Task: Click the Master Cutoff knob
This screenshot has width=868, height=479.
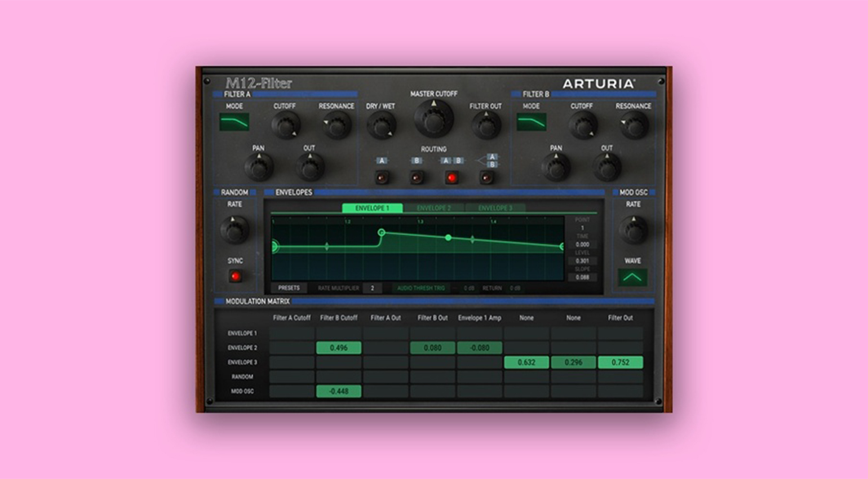Action: 433,119
